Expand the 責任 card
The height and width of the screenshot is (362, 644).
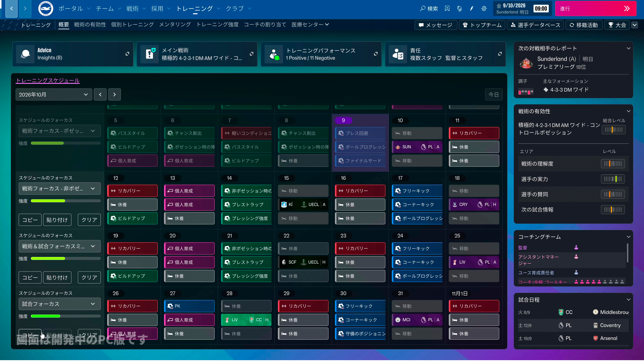point(500,54)
